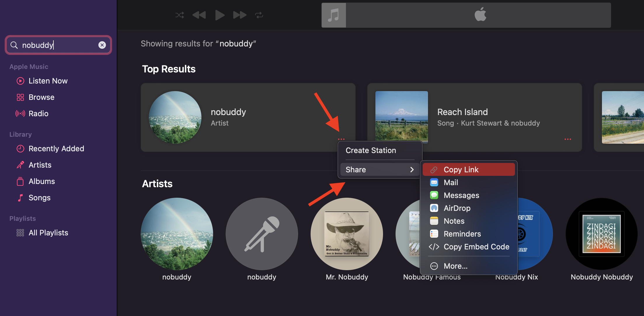
Task: Clear the search field using the X icon
Action: pos(102,45)
